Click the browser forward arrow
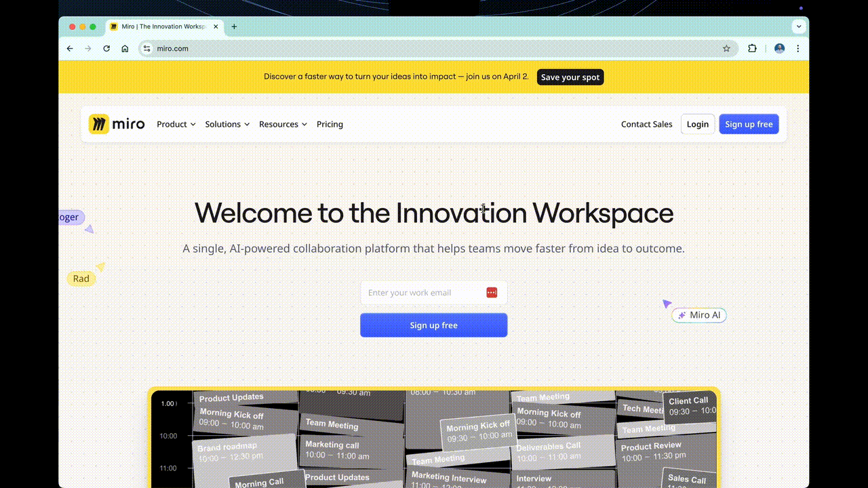 pos(88,49)
